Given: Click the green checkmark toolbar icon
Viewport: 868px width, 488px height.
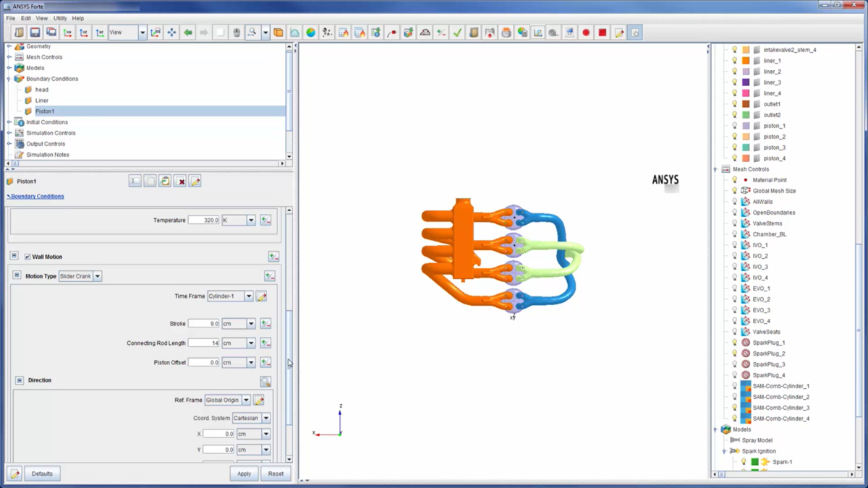Looking at the screenshot, I should click(457, 33).
